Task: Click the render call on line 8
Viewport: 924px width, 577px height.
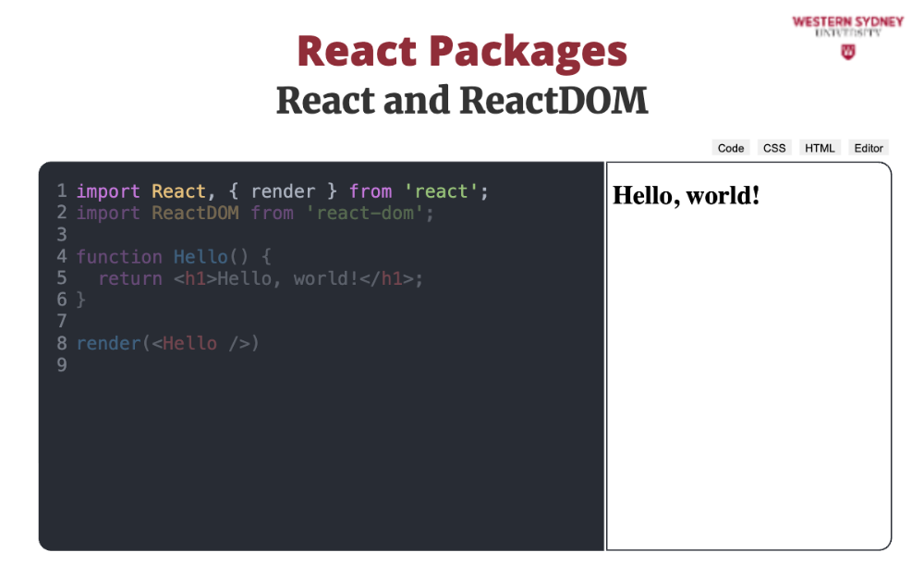Action: pos(108,344)
